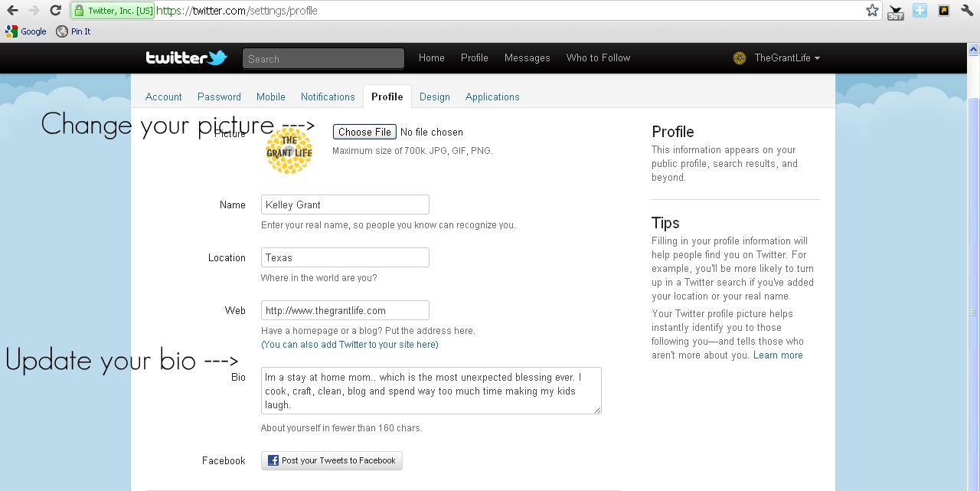
Task: Select the Profile settings tab
Action: 387,97
